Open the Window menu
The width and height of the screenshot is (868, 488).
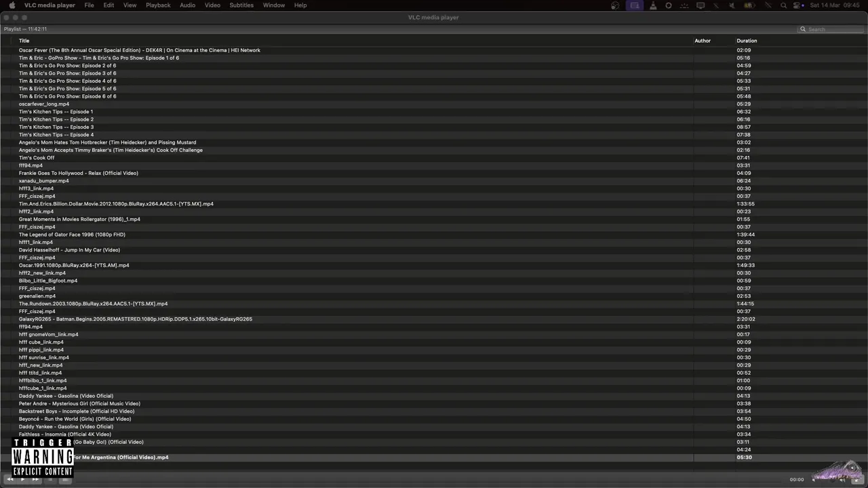point(274,5)
